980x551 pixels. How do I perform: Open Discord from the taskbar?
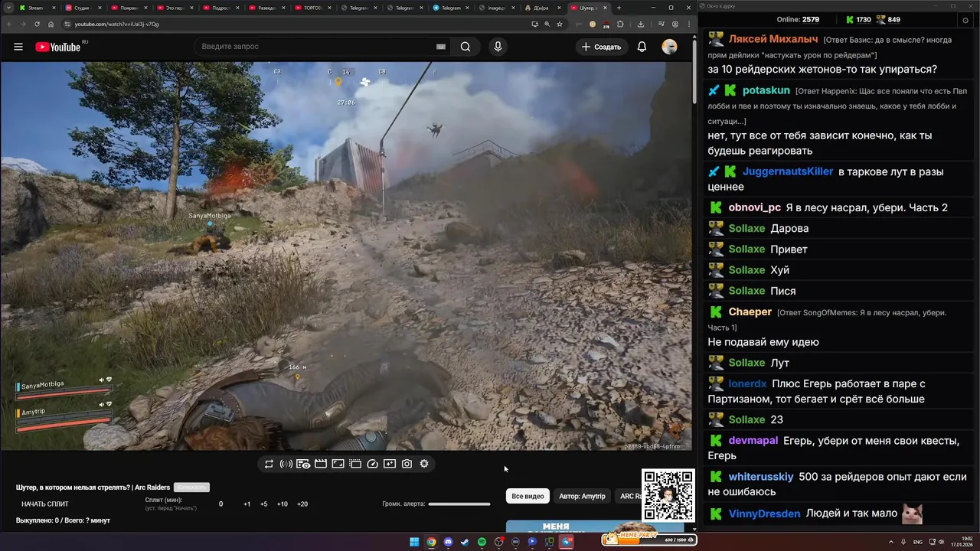[x=448, y=542]
